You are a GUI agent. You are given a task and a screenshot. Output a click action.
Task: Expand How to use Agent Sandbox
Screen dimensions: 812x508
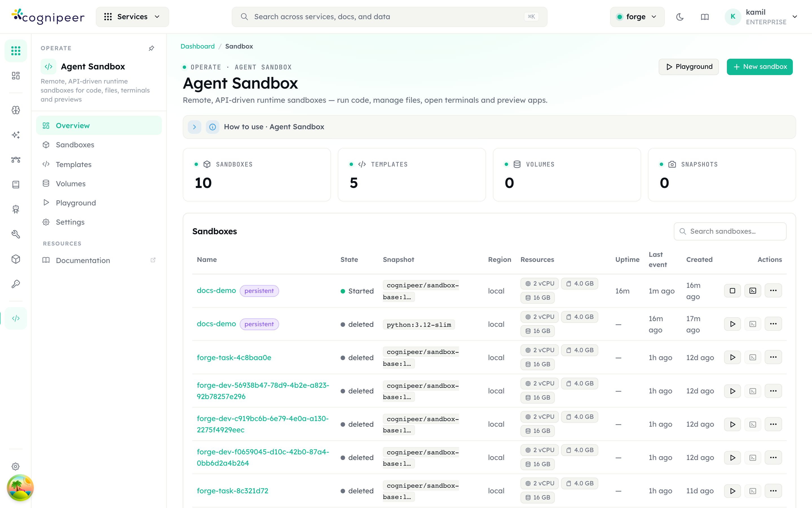(195, 127)
